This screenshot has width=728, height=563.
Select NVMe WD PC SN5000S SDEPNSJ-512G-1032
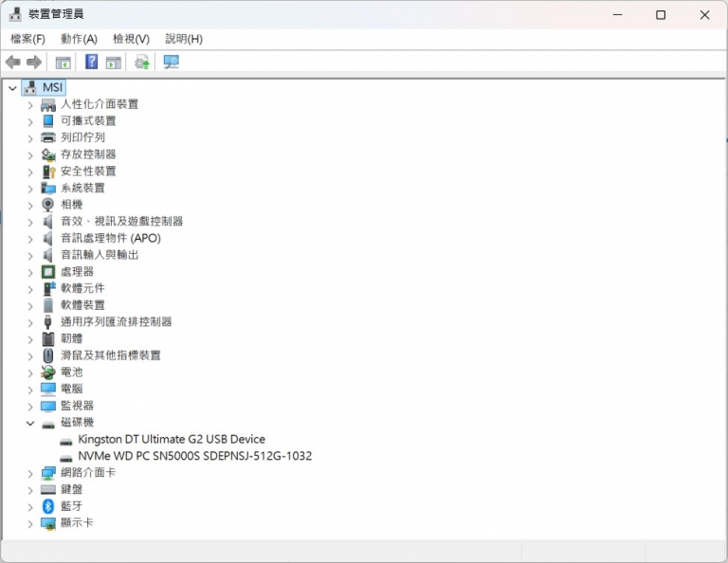pyautogui.click(x=195, y=456)
